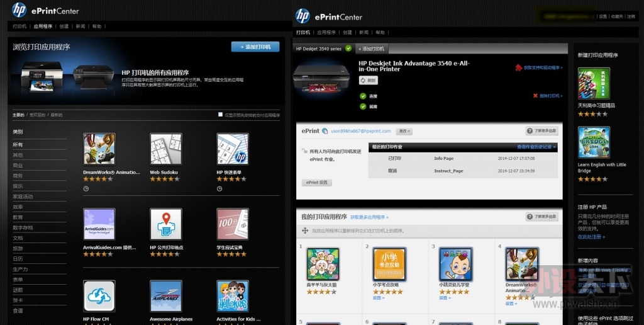Open 查看作业历史记录 link
The height and width of the screenshot is (325, 644).
[536, 147]
